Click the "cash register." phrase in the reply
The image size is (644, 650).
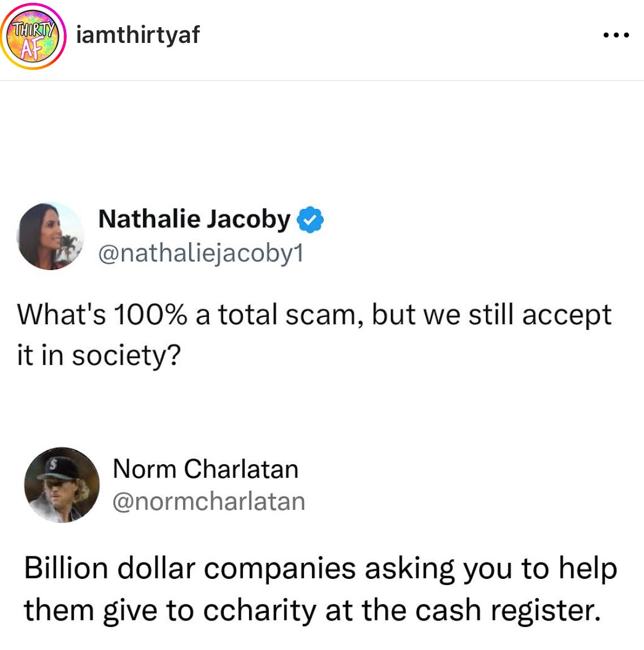point(508,610)
